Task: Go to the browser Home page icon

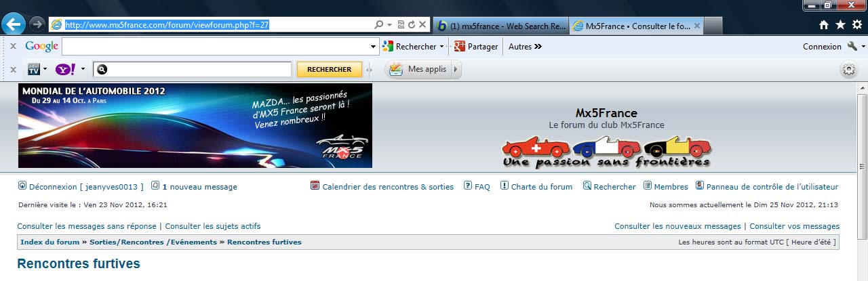Action: tap(824, 25)
